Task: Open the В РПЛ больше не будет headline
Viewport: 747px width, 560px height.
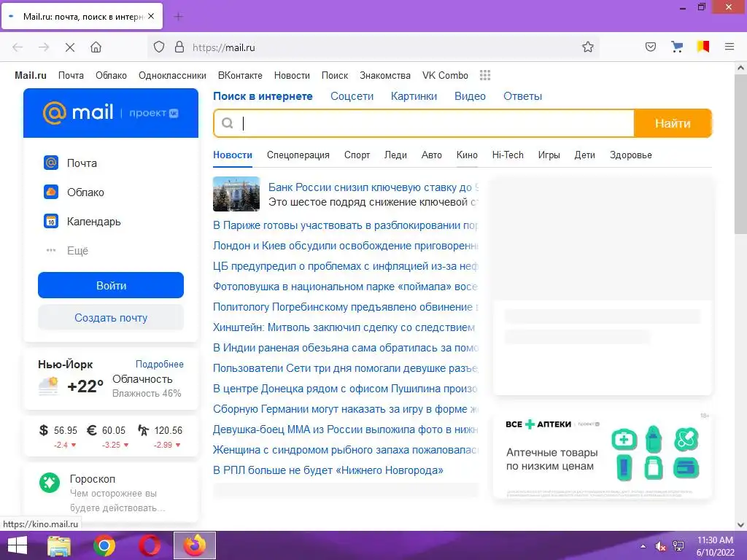Action: [x=328, y=470]
